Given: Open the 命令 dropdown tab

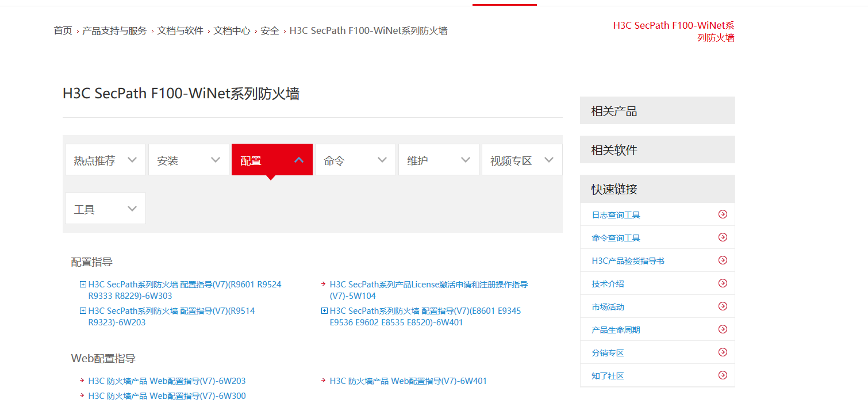Looking at the screenshot, I should click(355, 160).
